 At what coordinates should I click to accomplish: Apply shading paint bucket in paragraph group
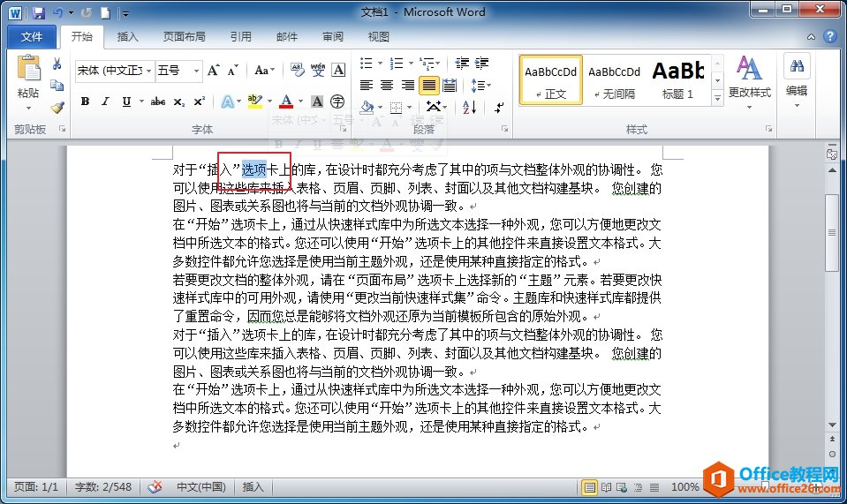tap(367, 107)
